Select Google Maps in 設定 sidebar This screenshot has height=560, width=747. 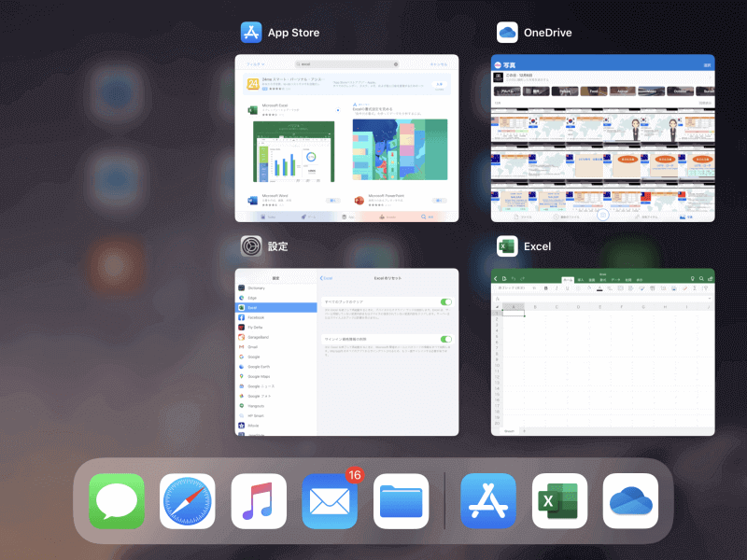point(276,377)
